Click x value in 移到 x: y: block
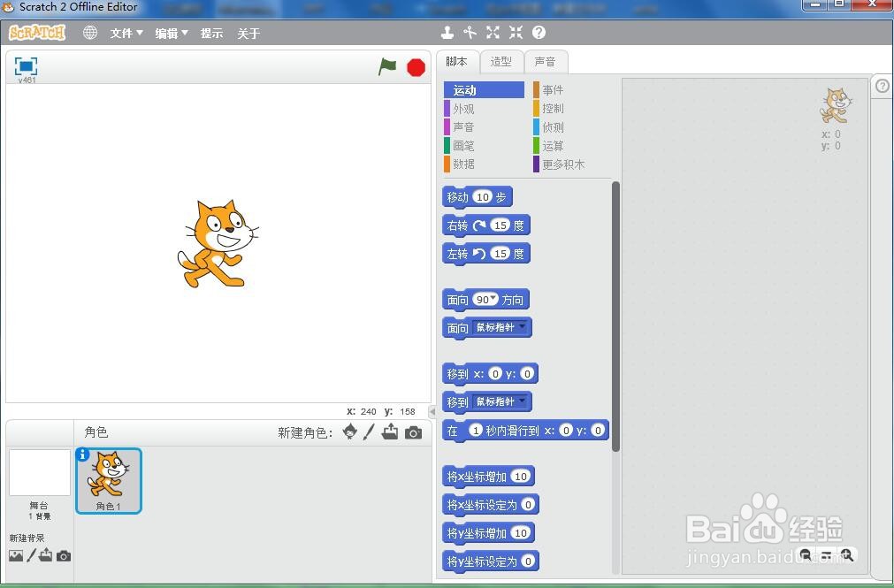This screenshot has width=894, height=588. point(495,374)
